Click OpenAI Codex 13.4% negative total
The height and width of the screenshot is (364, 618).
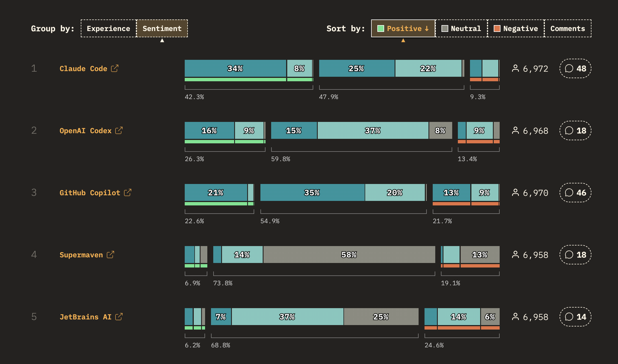pyautogui.click(x=467, y=159)
